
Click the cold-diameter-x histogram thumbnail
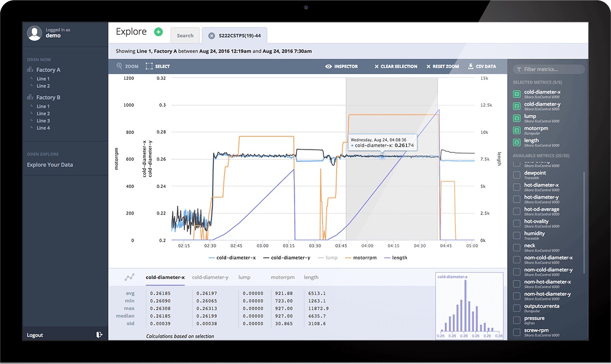pos(470,305)
